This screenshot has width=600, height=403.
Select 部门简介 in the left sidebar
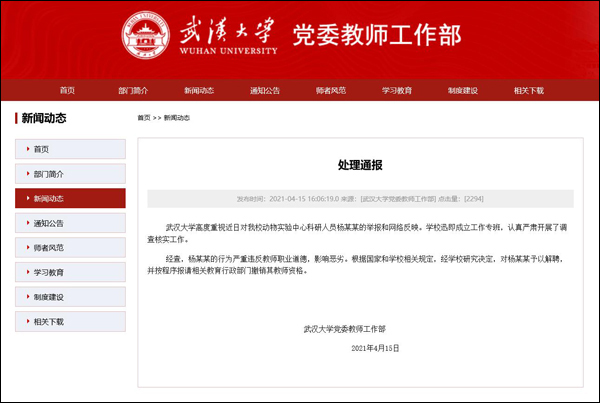tap(70, 174)
